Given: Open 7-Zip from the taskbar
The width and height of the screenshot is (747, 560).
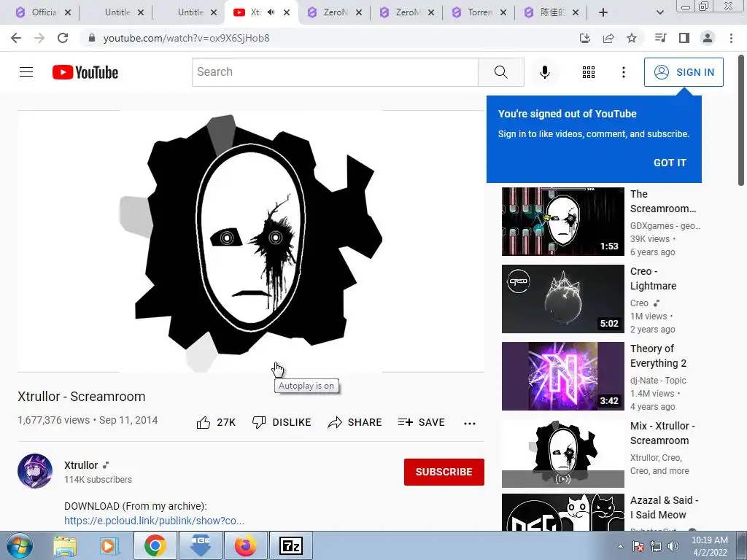Looking at the screenshot, I should (x=291, y=545).
